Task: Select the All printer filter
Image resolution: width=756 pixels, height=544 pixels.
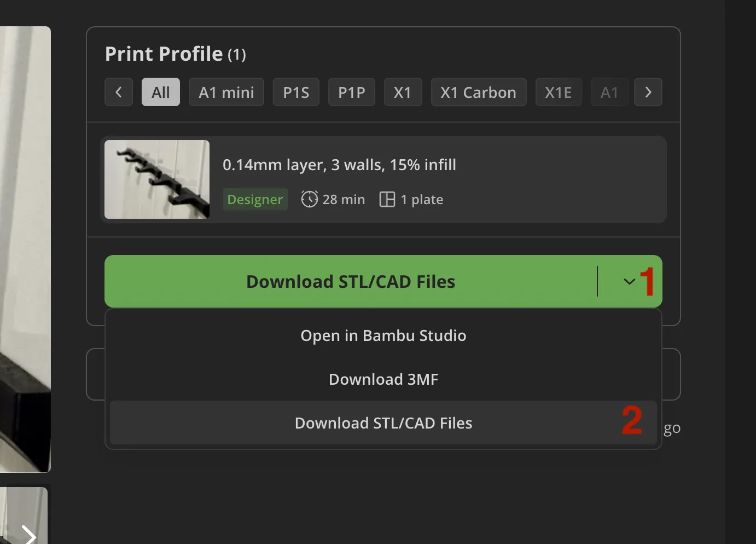Action: tap(161, 92)
